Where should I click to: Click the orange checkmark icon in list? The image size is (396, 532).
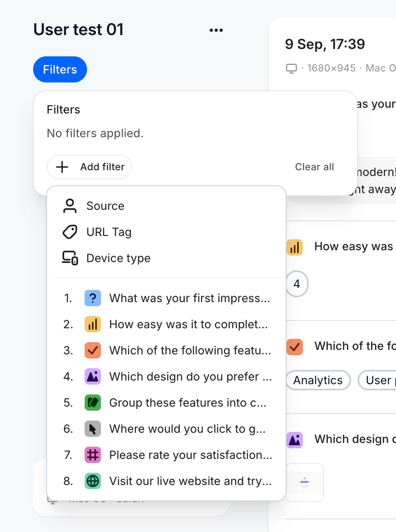coord(93,351)
